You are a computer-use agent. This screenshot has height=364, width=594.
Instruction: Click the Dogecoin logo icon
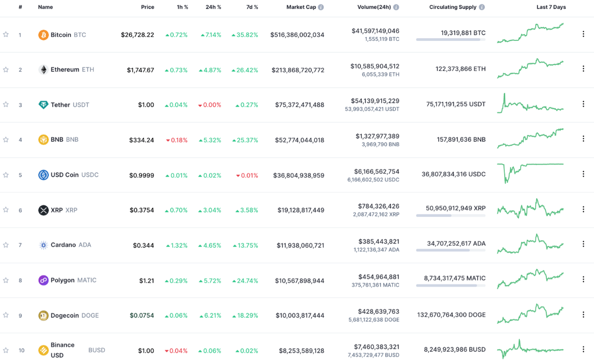(x=43, y=315)
